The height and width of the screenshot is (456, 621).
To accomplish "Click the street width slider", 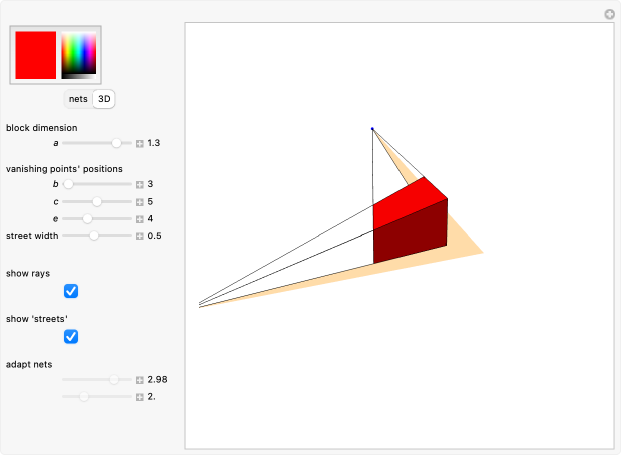I will point(97,236).
